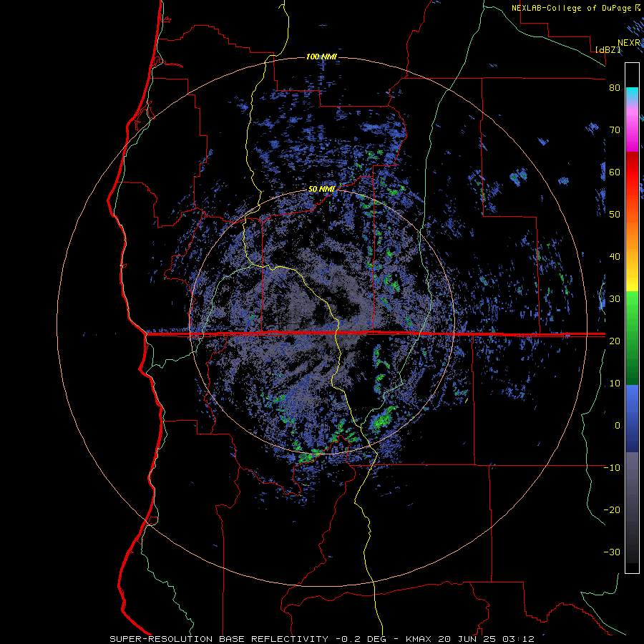The height and width of the screenshot is (644, 644).
Task: Click the magenta band of the color bar
Action: (x=632, y=132)
